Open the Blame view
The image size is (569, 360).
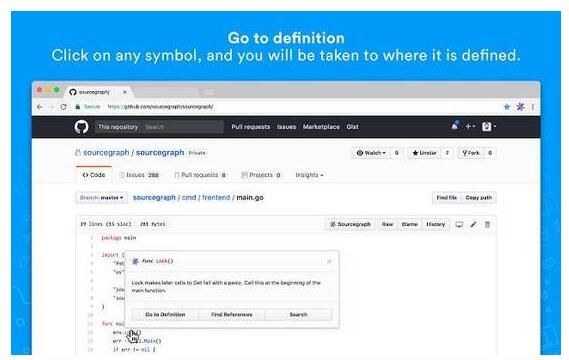click(x=409, y=224)
